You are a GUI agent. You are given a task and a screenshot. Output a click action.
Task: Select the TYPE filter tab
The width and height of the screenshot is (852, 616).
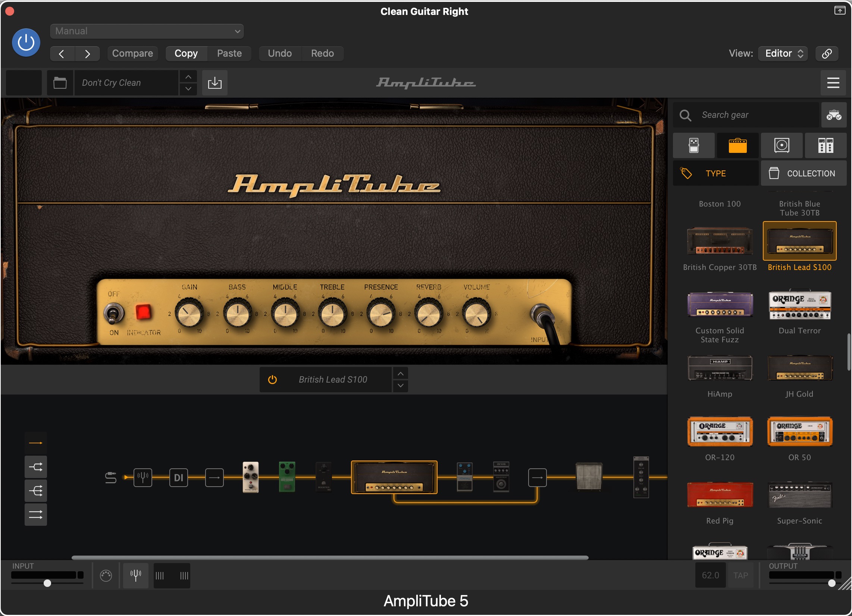click(715, 173)
